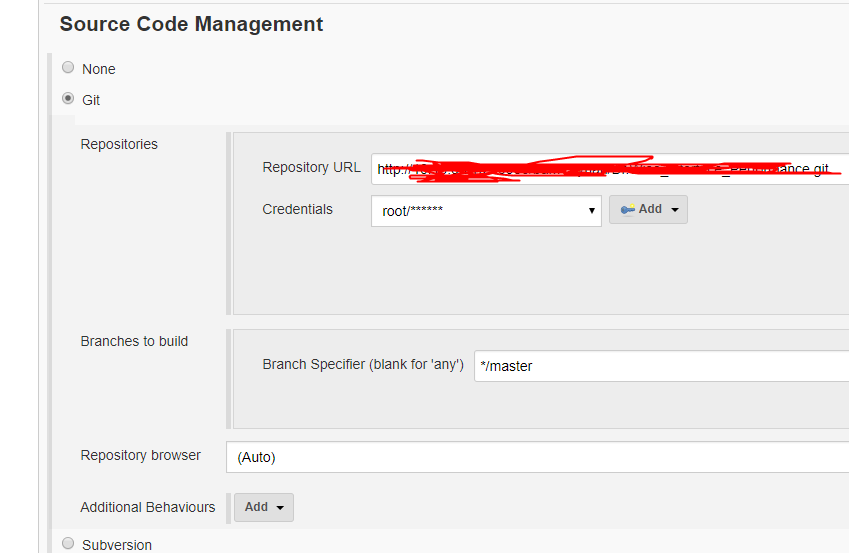Click the Repository URL label

(x=311, y=167)
